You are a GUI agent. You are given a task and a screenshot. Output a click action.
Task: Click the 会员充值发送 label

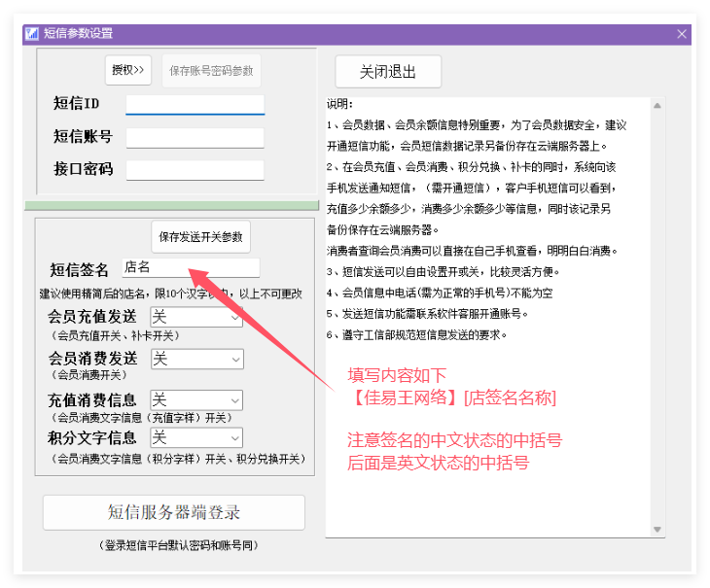(x=92, y=317)
